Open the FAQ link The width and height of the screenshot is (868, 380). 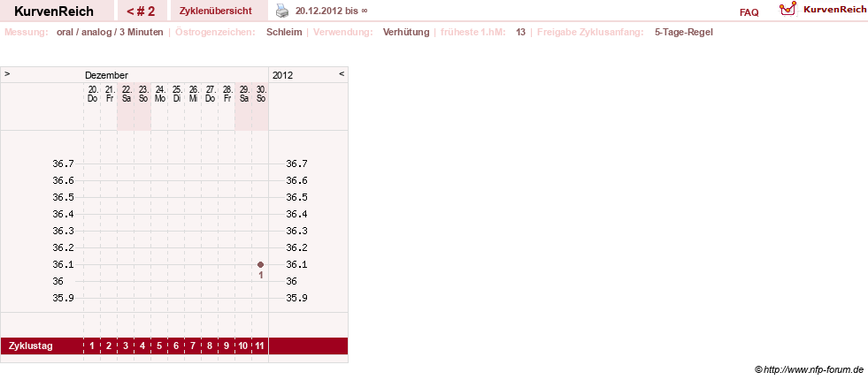coord(749,12)
